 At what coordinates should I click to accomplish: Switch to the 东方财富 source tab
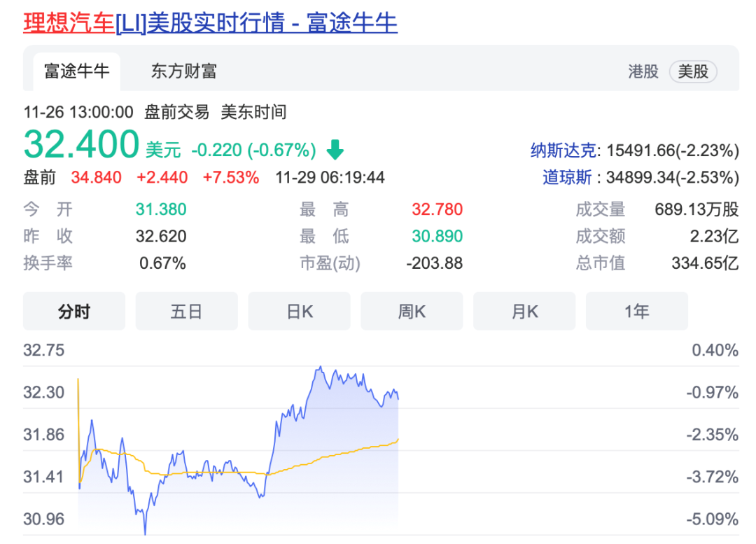pos(183,71)
